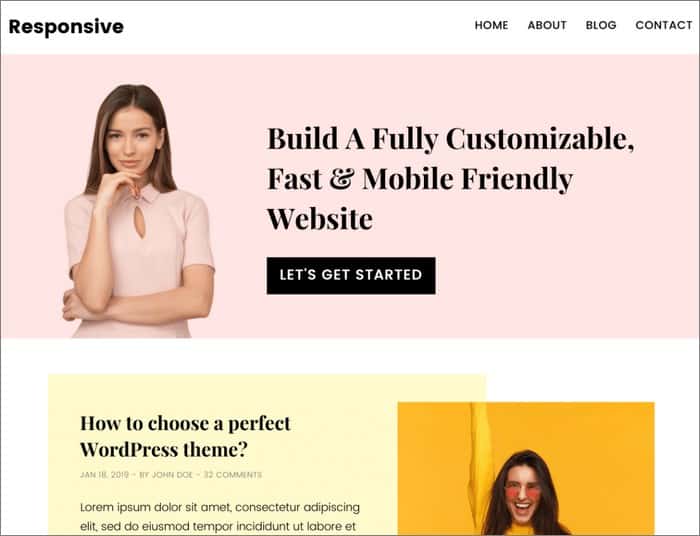This screenshot has width=700, height=536.
Task: Open the HOME menu item
Action: coord(491,25)
